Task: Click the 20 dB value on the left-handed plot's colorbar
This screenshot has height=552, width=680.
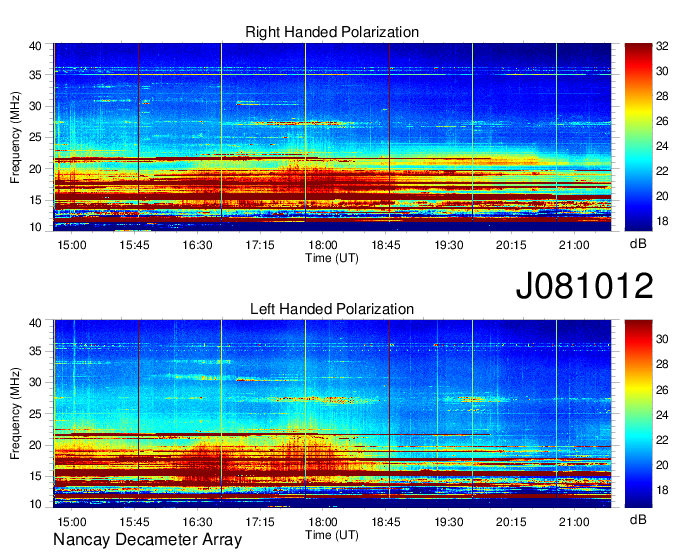Action: 662,465
